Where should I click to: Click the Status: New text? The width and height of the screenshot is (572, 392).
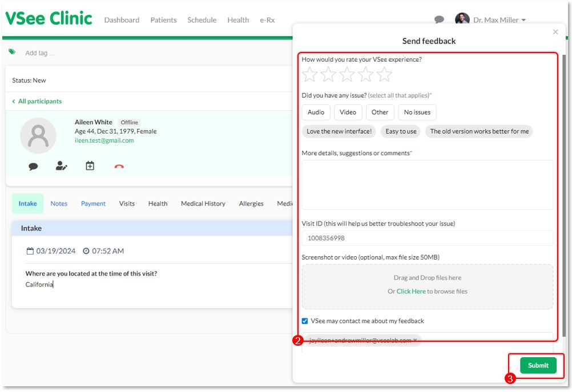[29, 80]
